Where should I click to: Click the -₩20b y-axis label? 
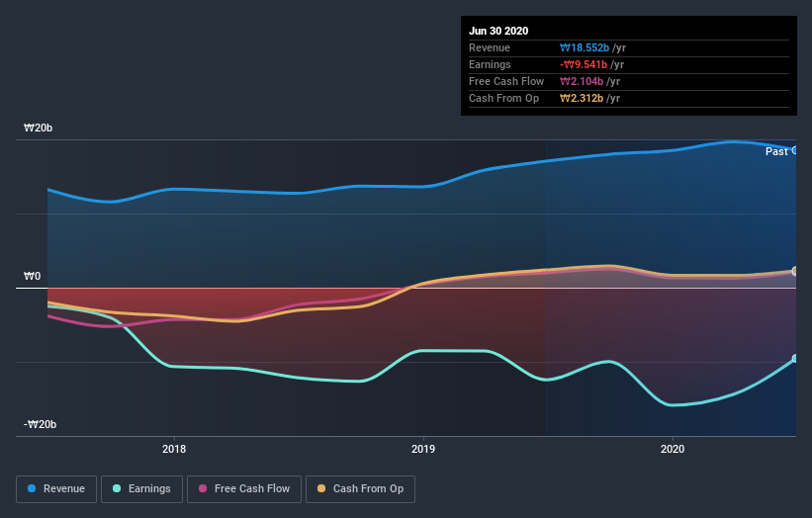coord(40,425)
